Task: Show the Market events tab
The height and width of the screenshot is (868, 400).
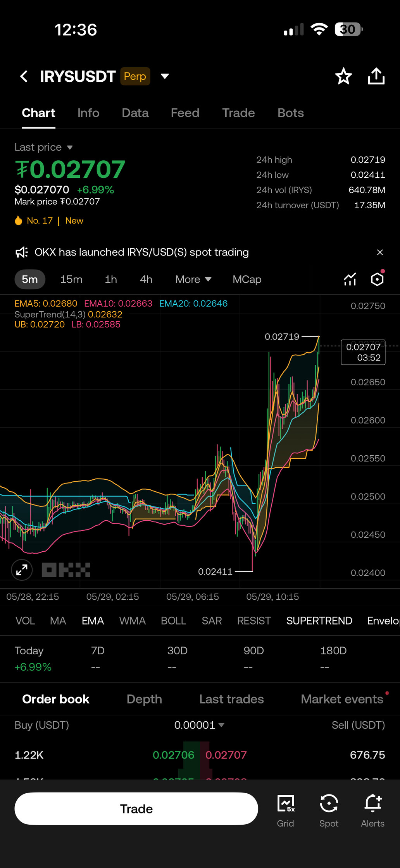Action: click(x=342, y=699)
